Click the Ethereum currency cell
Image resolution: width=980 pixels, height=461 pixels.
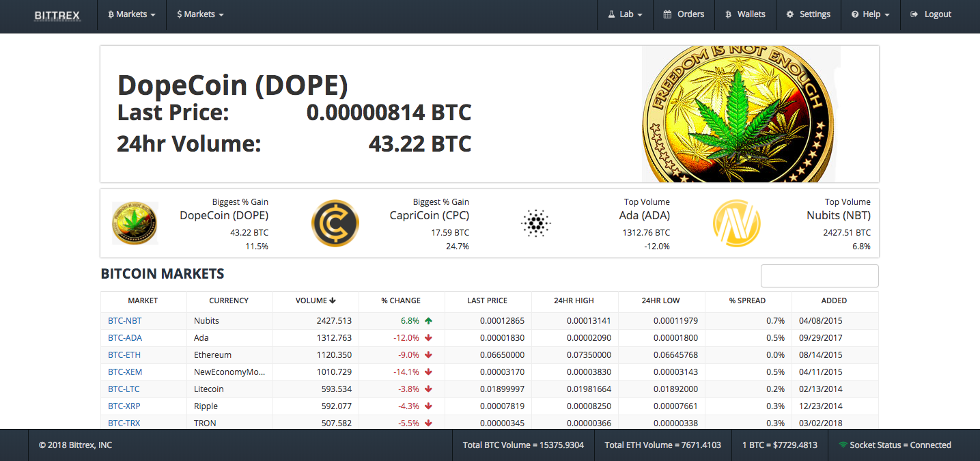pos(229,354)
